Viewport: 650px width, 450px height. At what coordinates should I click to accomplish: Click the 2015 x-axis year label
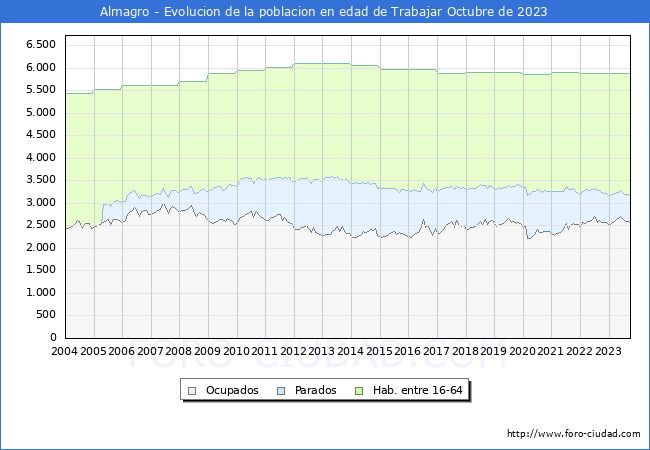point(379,351)
